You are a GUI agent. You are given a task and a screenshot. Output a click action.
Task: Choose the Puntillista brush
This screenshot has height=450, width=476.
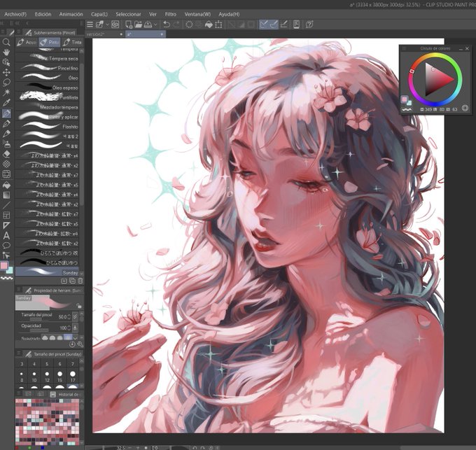pyautogui.click(x=47, y=97)
